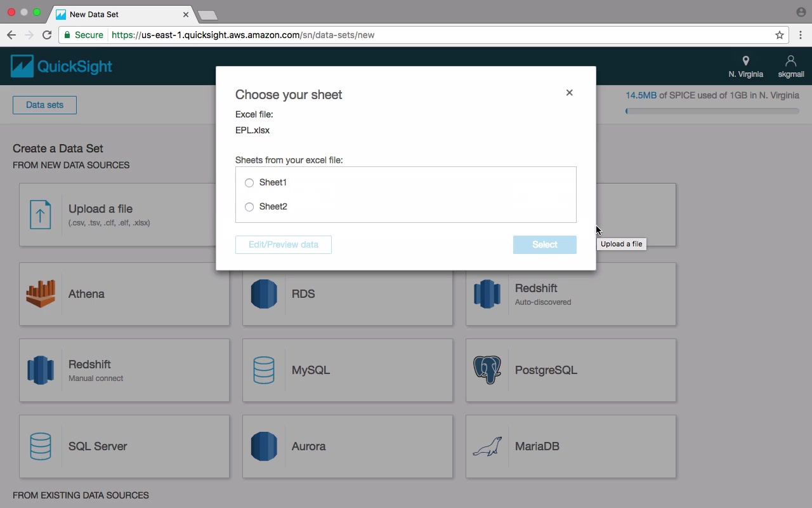This screenshot has width=812, height=508.
Task: Click the Athena card label
Action: pyautogui.click(x=86, y=294)
